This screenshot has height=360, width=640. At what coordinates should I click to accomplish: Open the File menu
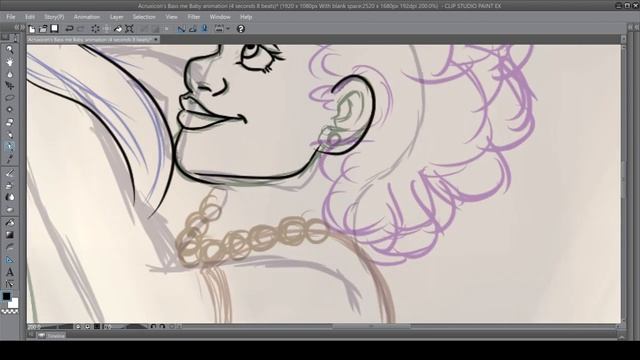11,17
